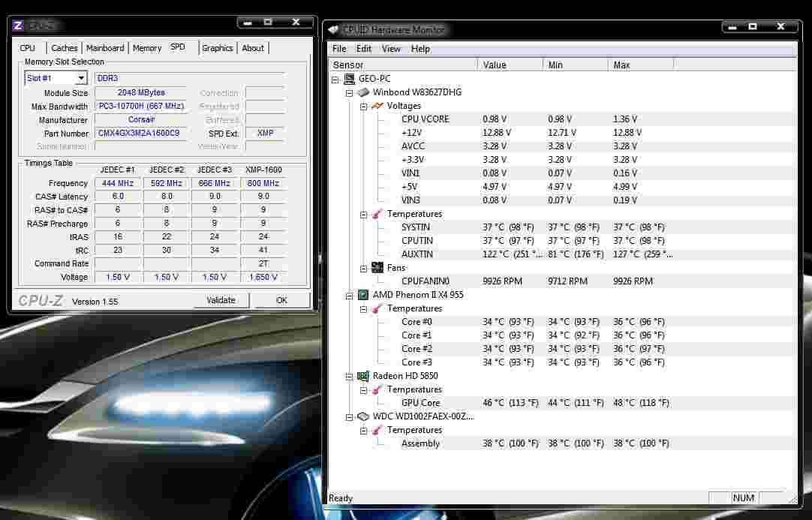This screenshot has width=812, height=520.
Task: Click the Part Number field CMX4GX3M2A1600C9
Action: 141,133
